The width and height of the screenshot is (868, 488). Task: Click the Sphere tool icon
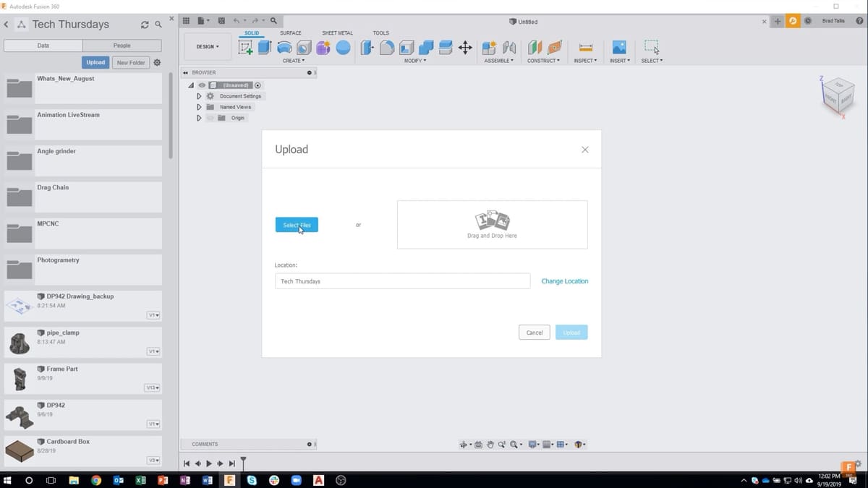(343, 48)
